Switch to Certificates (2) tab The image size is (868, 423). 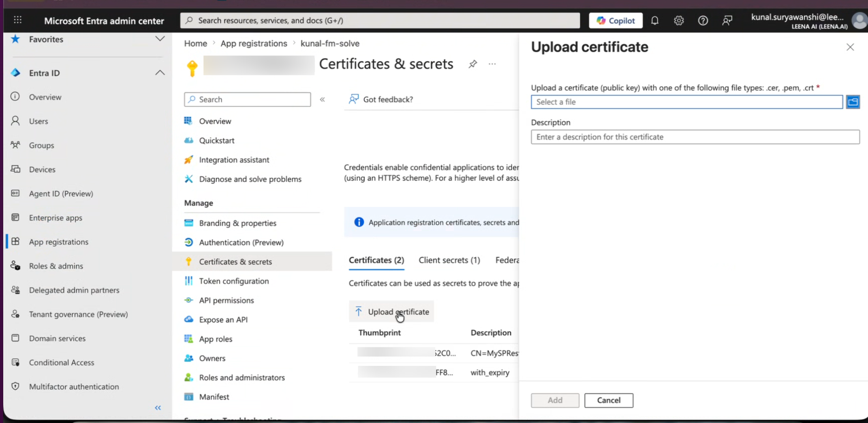pyautogui.click(x=376, y=260)
